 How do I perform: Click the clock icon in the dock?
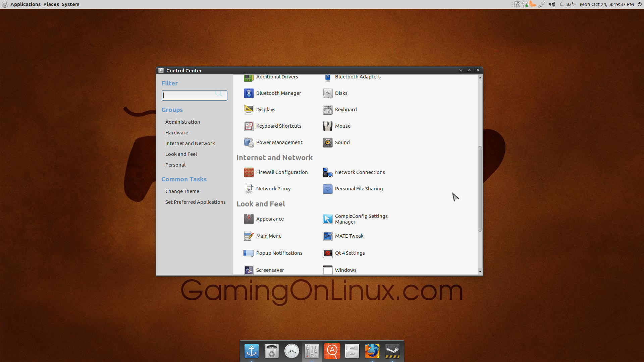pos(292,351)
